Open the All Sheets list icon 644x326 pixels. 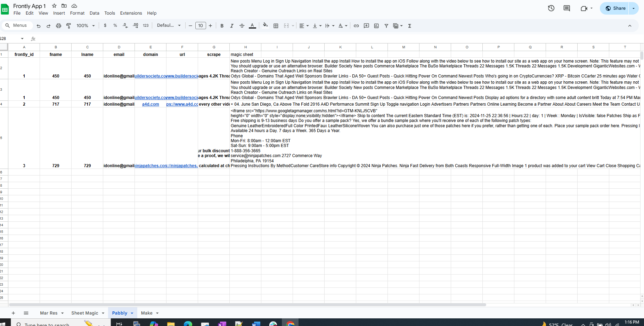tap(26, 313)
